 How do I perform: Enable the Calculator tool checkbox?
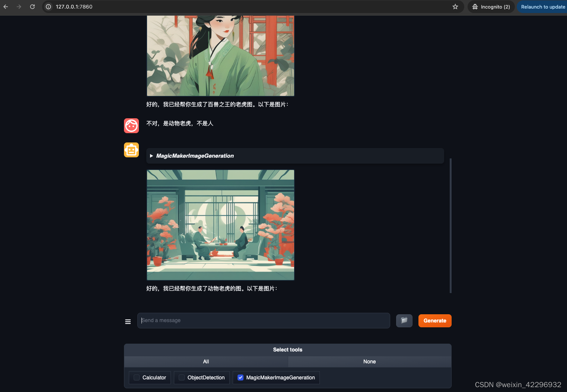click(x=137, y=377)
